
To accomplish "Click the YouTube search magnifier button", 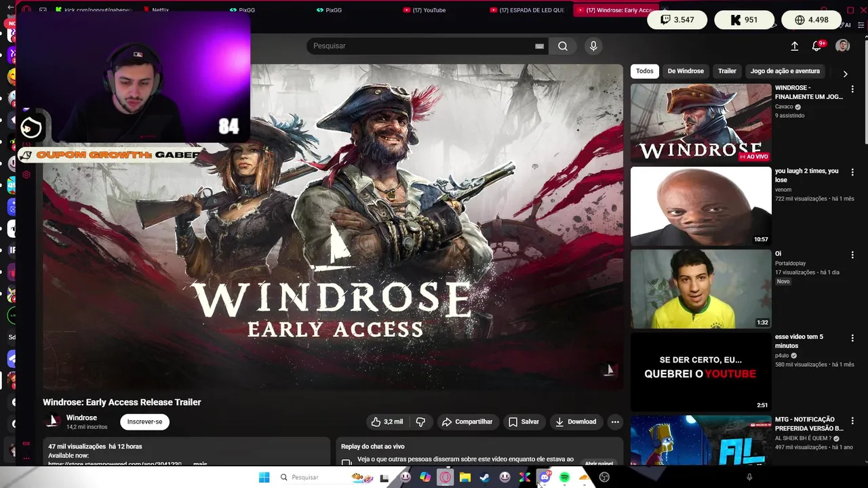I will [x=563, y=46].
